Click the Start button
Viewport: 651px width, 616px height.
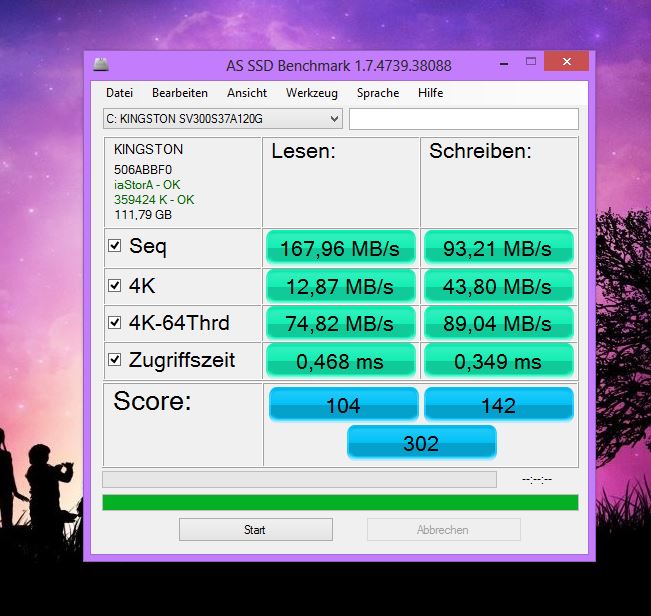pos(256,530)
